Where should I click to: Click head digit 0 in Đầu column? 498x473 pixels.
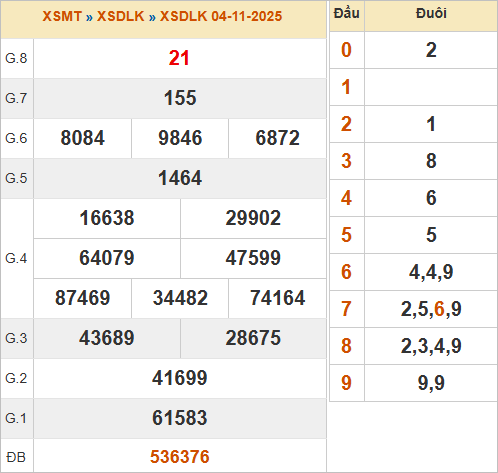click(x=346, y=50)
